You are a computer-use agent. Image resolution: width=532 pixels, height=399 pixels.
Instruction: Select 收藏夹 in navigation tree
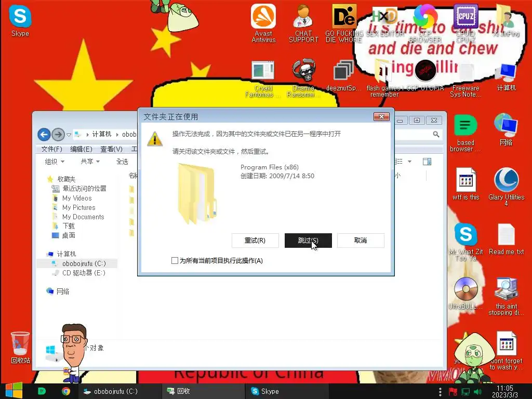[x=66, y=179]
